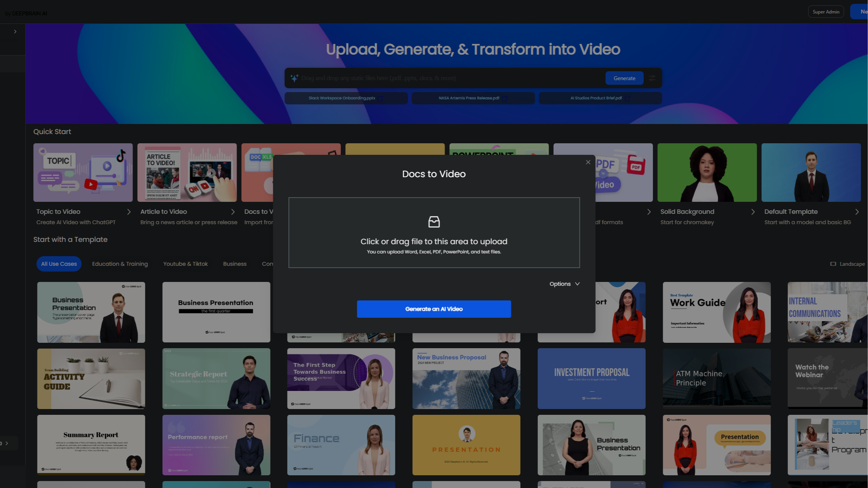
Task: Open Topic to Video arrow
Action: (x=129, y=212)
